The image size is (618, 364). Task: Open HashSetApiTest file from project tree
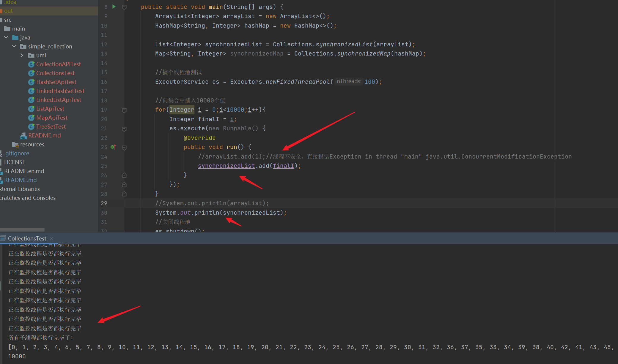pos(56,82)
